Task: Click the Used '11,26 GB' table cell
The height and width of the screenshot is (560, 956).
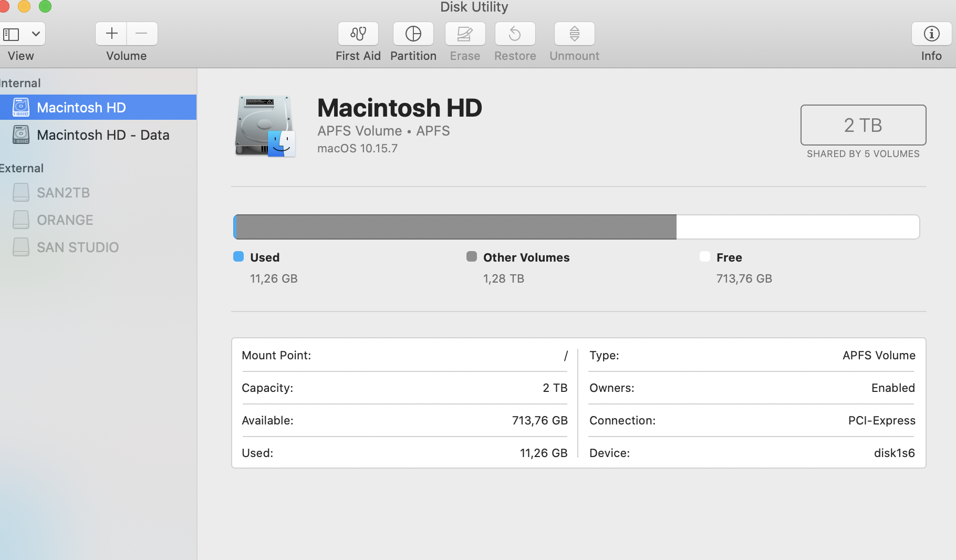Action: click(544, 453)
